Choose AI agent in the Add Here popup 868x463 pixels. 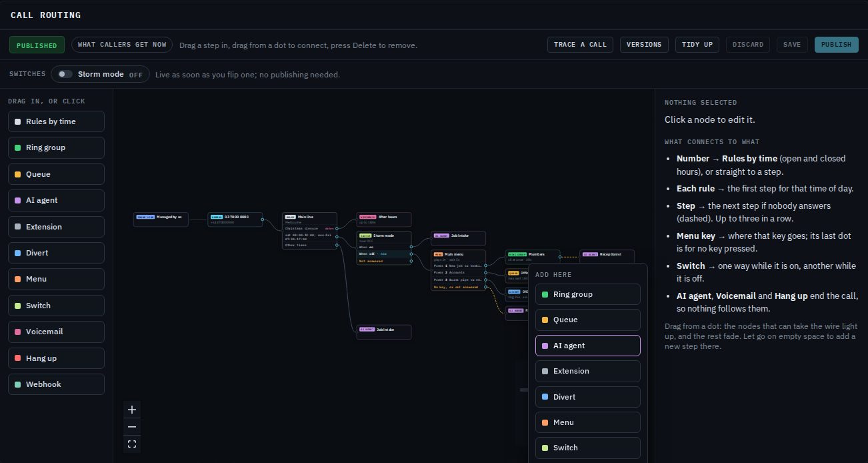pos(587,346)
